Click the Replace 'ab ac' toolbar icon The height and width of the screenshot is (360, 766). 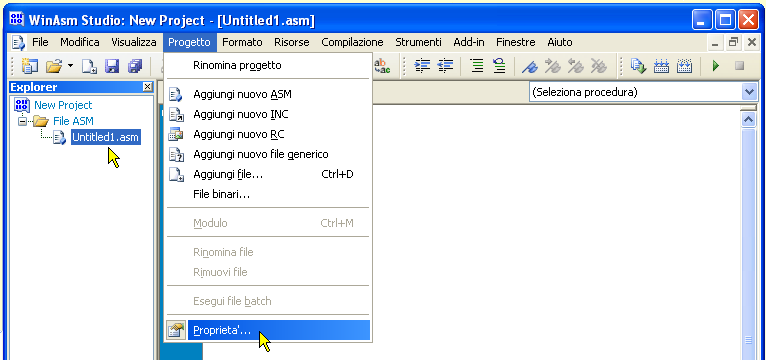(382, 65)
